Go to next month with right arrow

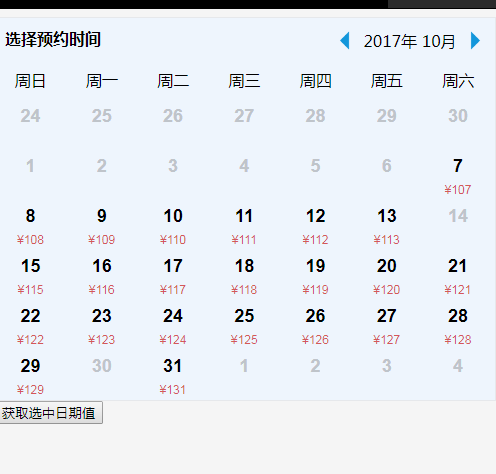[475, 41]
